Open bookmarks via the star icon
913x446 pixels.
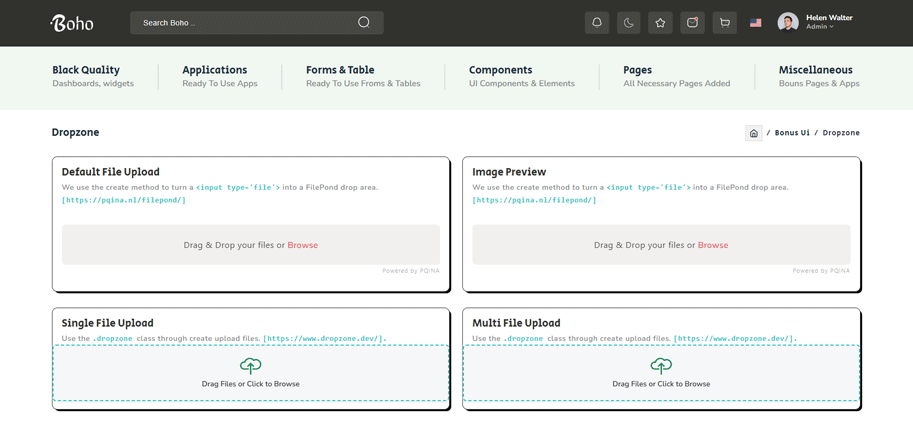(660, 23)
